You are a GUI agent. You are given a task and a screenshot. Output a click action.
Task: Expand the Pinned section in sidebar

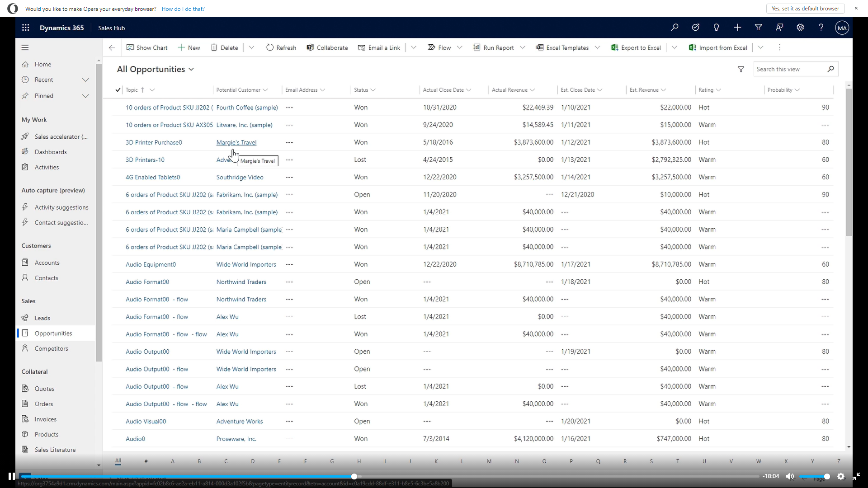pos(85,96)
